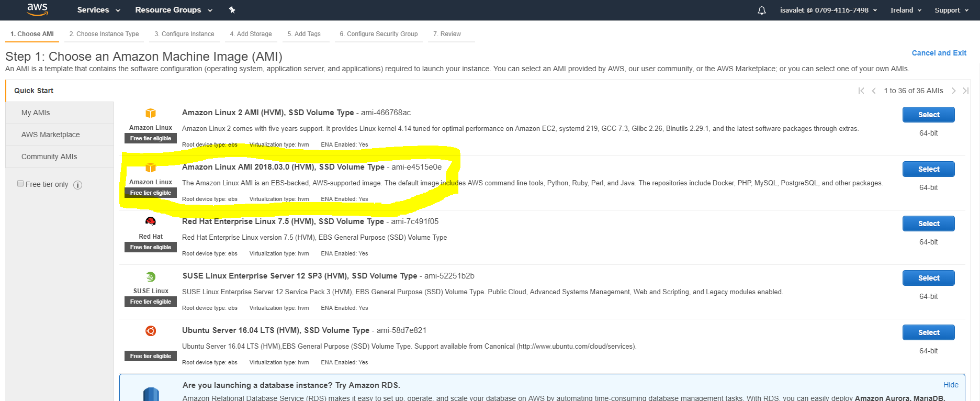Switch to 3. Configure Instance tab
The height and width of the screenshot is (401, 980).
point(184,34)
